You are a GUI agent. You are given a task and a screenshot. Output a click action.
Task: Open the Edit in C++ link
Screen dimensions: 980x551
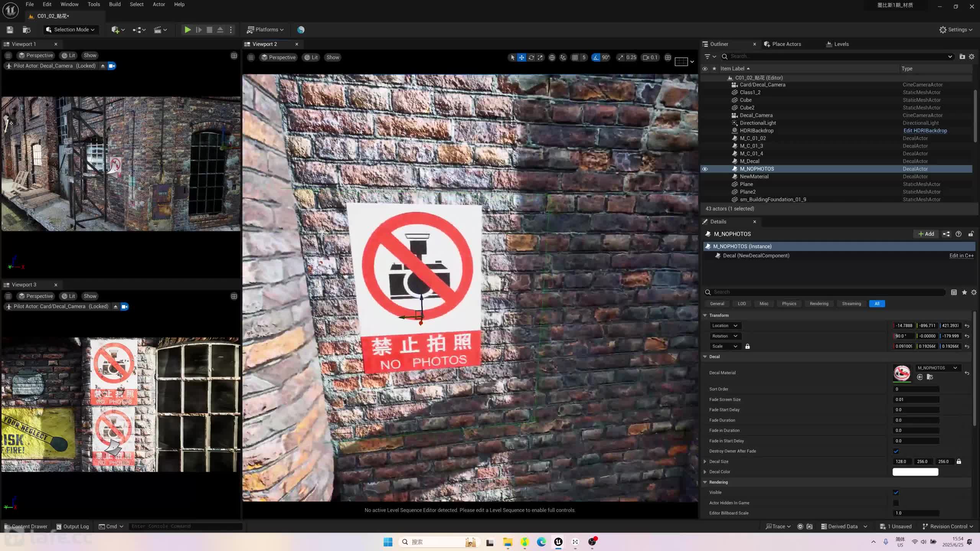[x=961, y=256]
